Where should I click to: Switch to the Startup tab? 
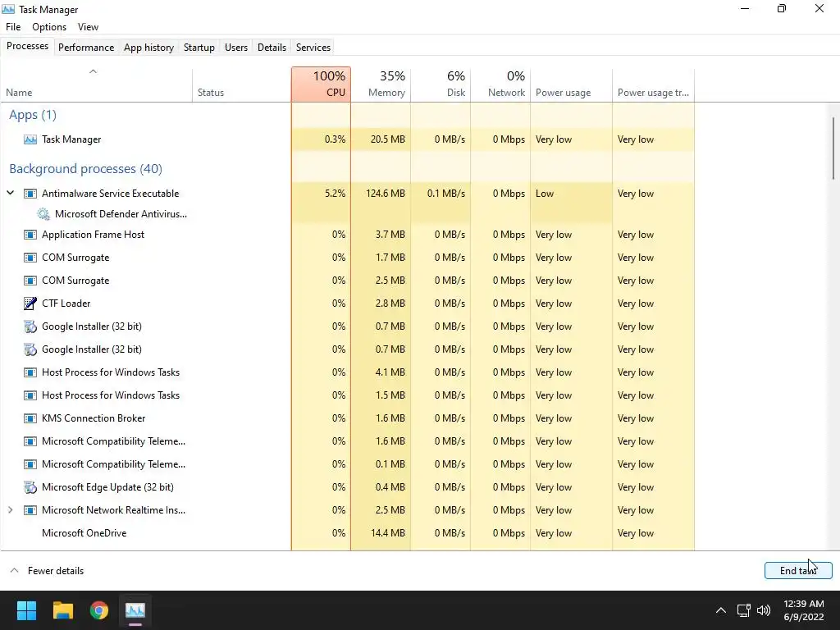click(199, 47)
